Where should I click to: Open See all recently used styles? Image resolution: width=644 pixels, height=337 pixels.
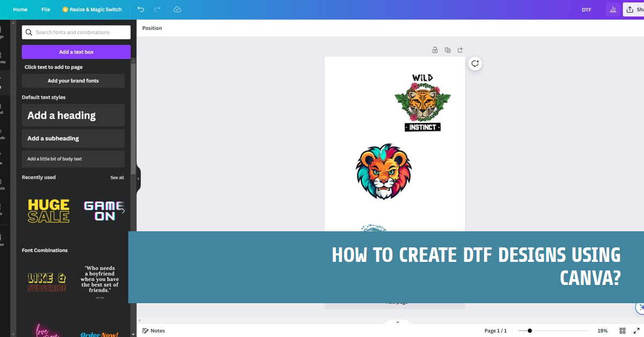coord(117,177)
